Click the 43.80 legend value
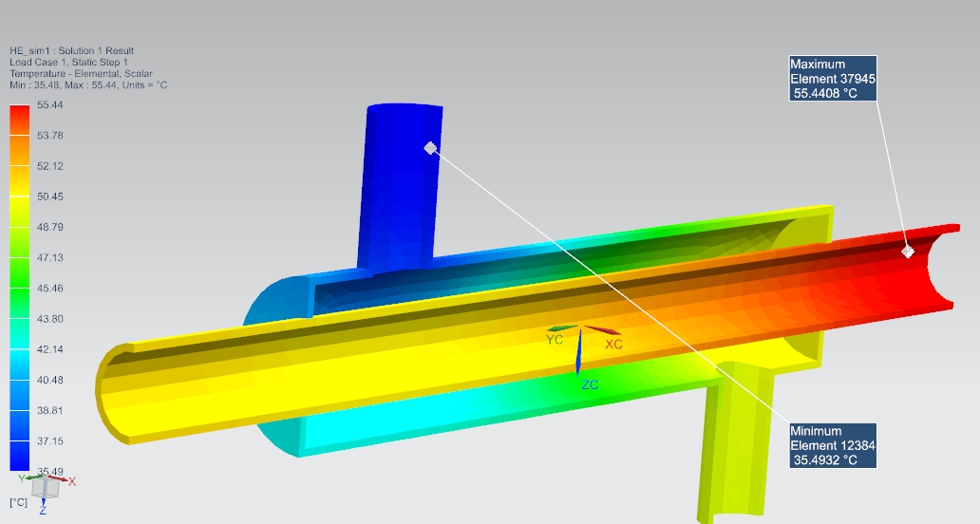Screen dimensions: 980x524 50,319
